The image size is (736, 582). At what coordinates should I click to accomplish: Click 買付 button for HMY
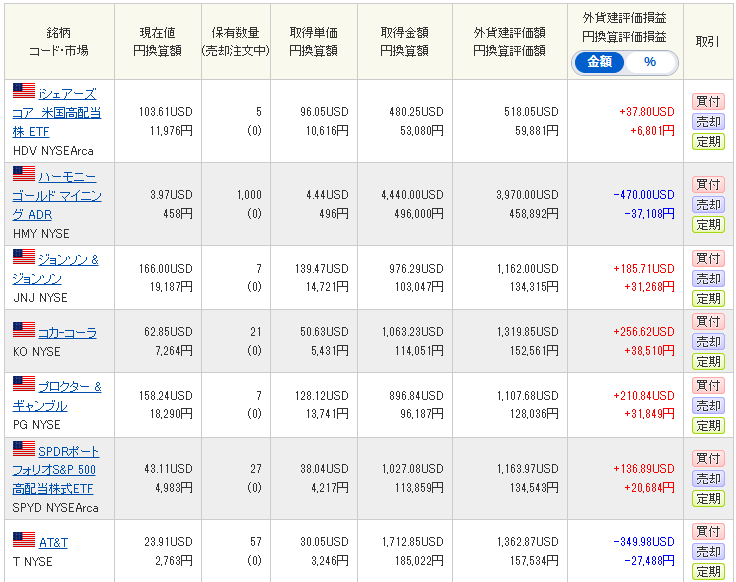pyautogui.click(x=708, y=184)
